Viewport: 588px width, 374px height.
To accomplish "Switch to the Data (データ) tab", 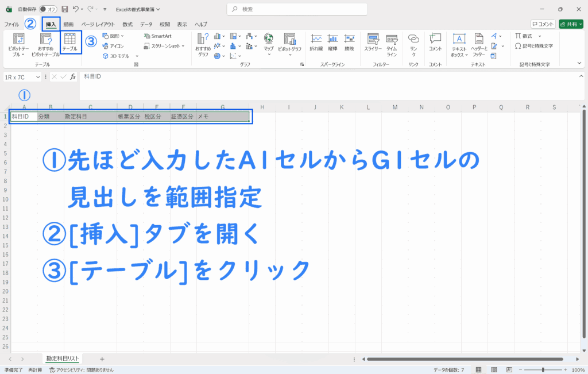I will click(x=146, y=24).
